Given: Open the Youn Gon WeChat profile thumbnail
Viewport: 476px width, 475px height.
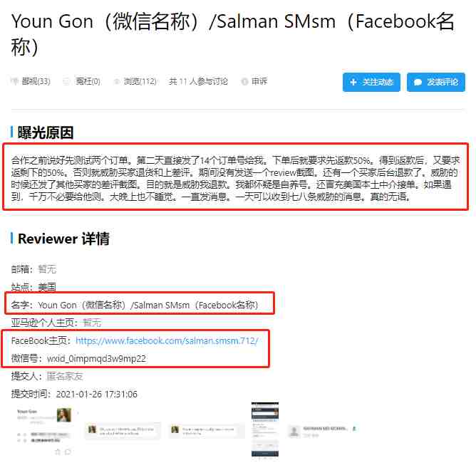Looking at the screenshot, I should pos(44,431).
